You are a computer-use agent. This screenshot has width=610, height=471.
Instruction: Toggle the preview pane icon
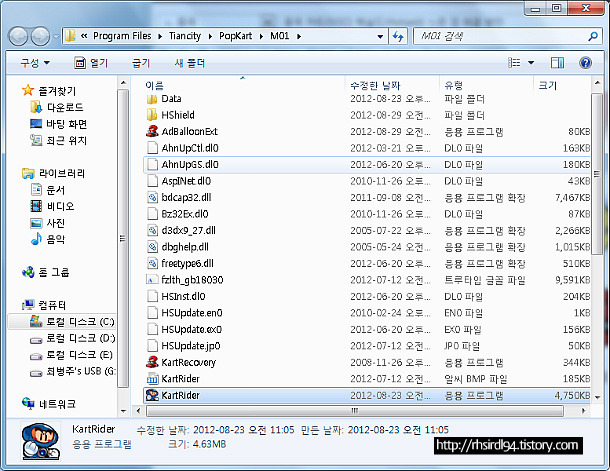pos(557,63)
